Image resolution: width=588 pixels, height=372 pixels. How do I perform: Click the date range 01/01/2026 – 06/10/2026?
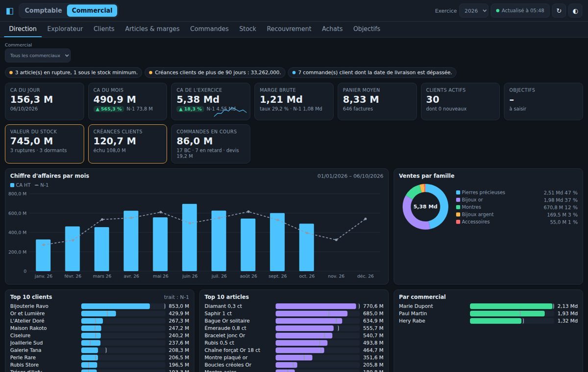(x=350, y=176)
